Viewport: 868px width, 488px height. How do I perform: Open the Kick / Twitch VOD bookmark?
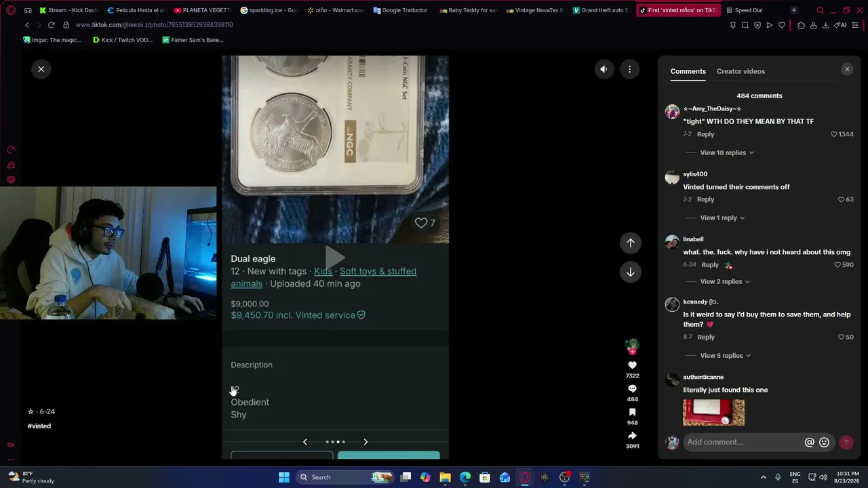tap(123, 40)
